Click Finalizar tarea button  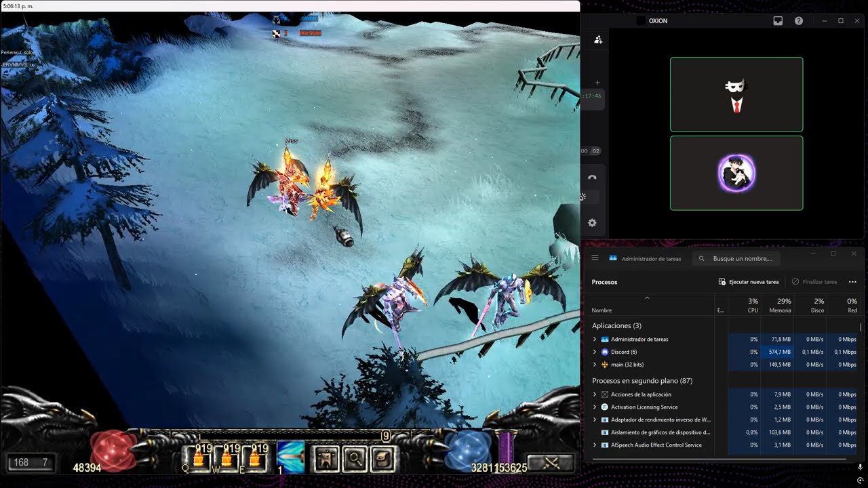[x=814, y=282]
